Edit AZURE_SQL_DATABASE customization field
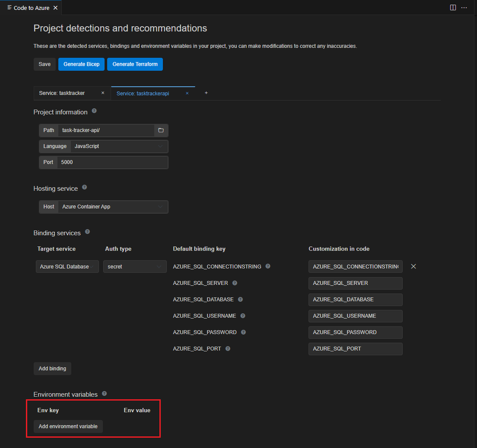 click(355, 299)
